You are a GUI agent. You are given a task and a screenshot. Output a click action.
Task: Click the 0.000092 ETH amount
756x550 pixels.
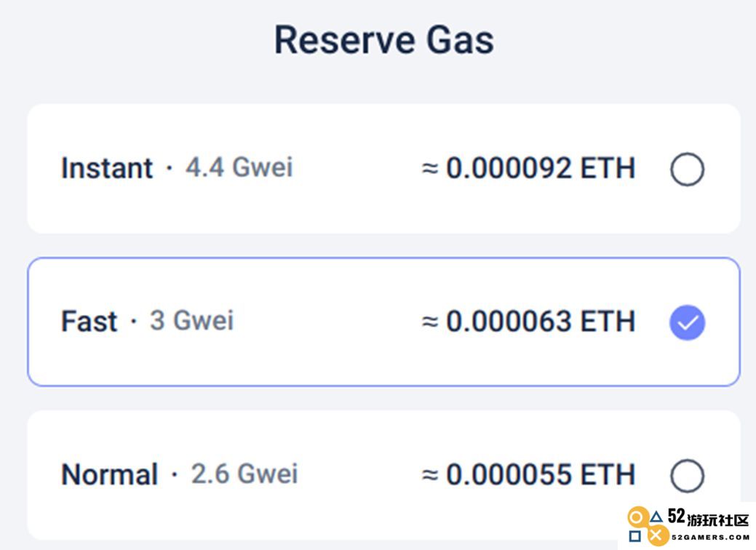coord(528,168)
